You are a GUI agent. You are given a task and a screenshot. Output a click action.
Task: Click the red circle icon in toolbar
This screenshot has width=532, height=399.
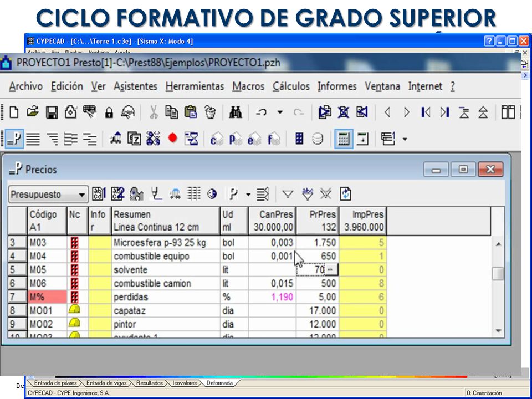pos(173,138)
